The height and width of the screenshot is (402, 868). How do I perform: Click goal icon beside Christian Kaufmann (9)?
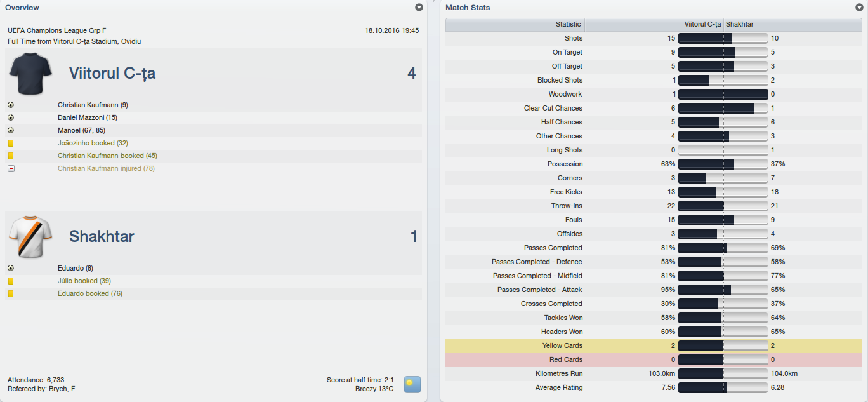click(x=11, y=105)
